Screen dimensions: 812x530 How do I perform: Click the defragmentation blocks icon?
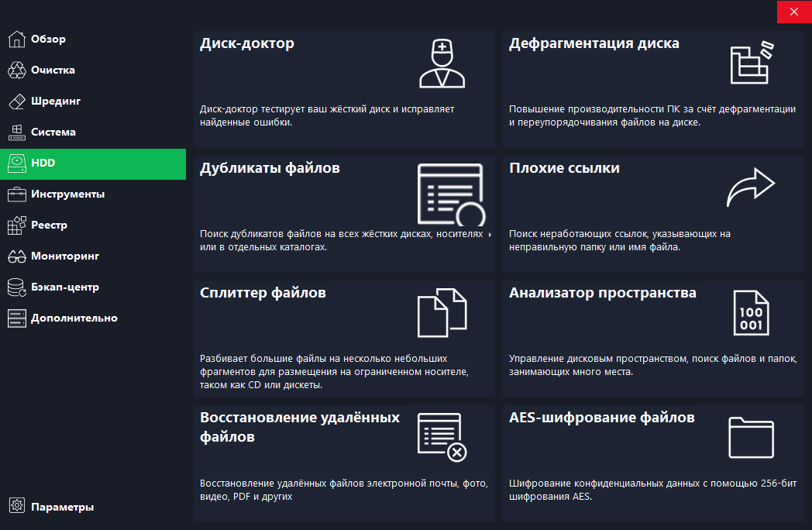[752, 64]
